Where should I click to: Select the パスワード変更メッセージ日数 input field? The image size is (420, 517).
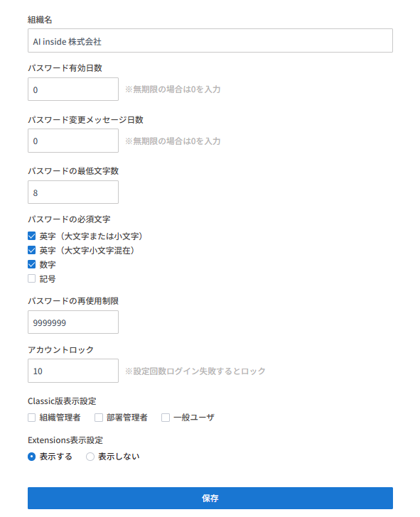[x=73, y=141]
